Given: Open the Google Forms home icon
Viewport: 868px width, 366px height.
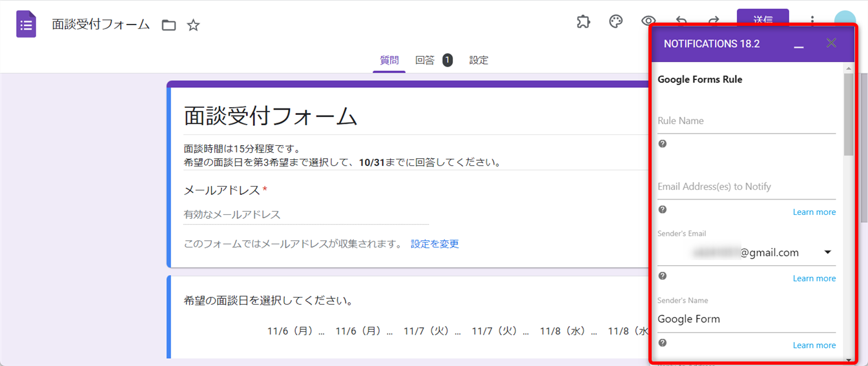Looking at the screenshot, I should pyautogui.click(x=26, y=25).
